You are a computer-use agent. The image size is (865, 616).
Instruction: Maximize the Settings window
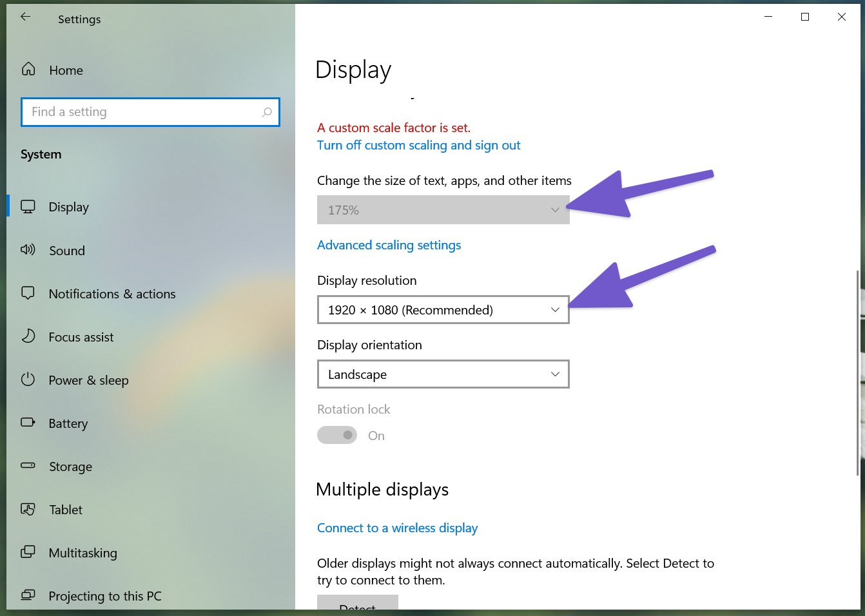[805, 17]
